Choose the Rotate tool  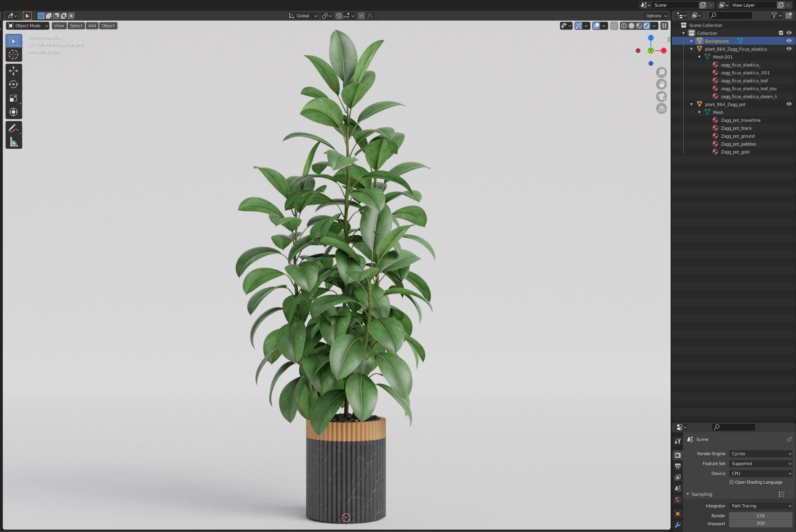13,84
